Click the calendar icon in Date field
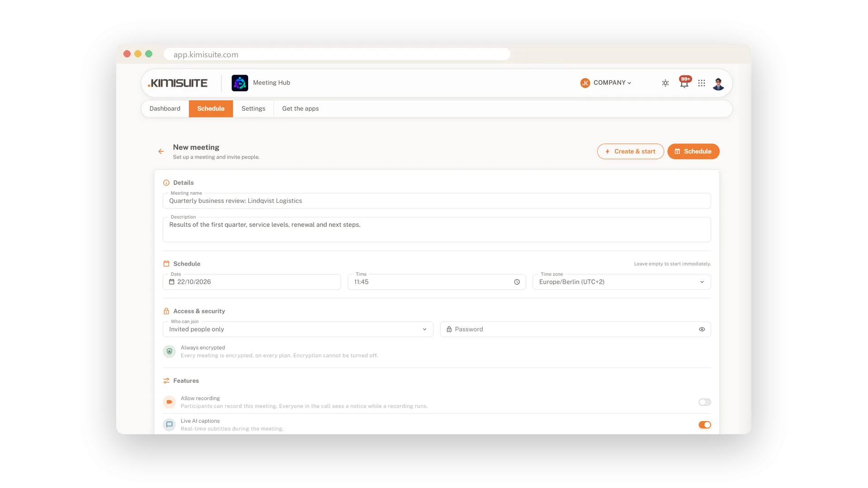868x488 pixels. [x=172, y=282]
